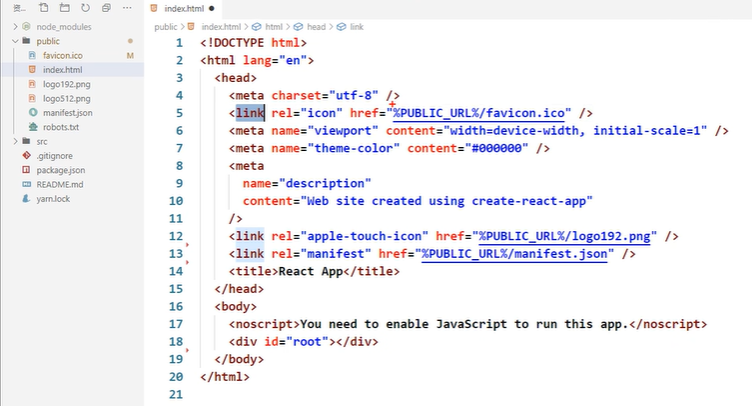Create a new folder in Explorer

[x=64, y=8]
